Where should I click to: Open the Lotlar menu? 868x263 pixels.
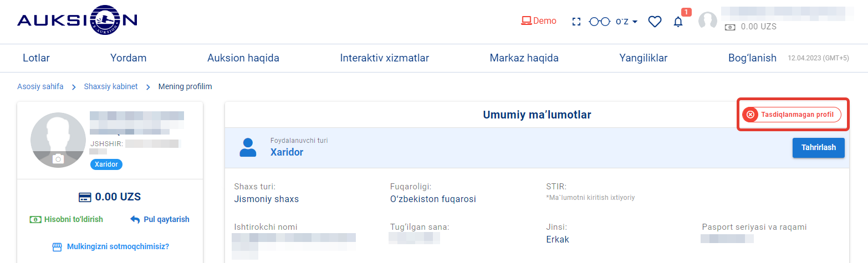tap(36, 58)
